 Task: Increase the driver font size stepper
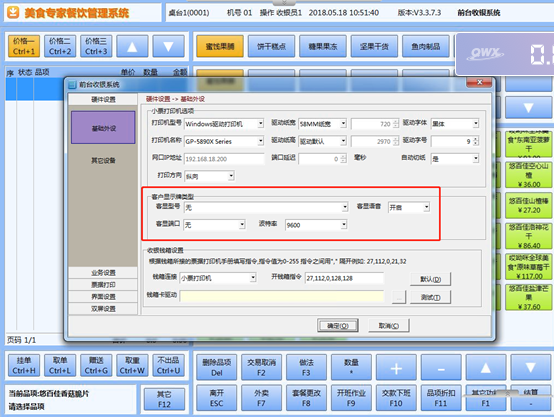tap(476, 139)
